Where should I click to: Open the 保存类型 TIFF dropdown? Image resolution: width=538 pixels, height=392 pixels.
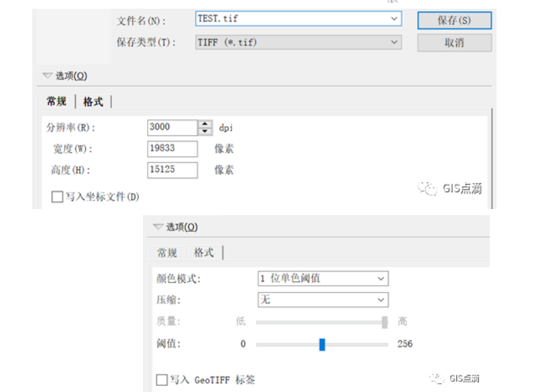(x=394, y=43)
